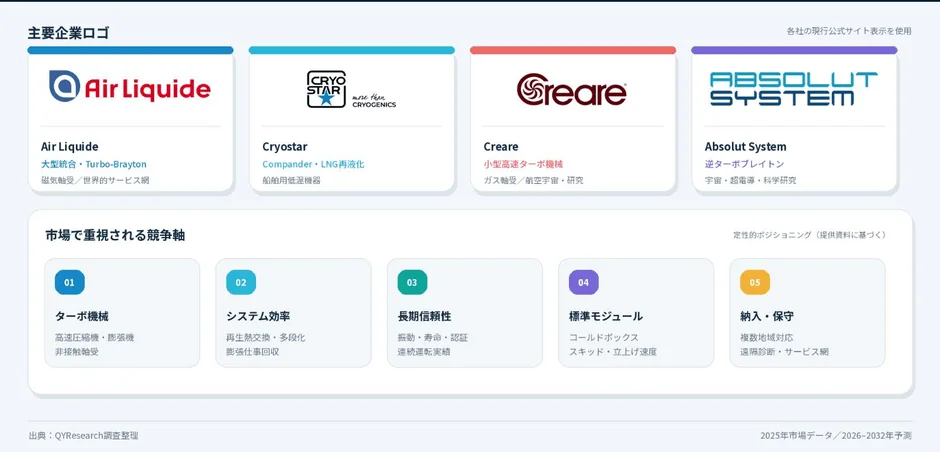Image resolution: width=940 pixels, height=452 pixels.
Task: Select the blue 01 number badge
Action: pos(70,282)
